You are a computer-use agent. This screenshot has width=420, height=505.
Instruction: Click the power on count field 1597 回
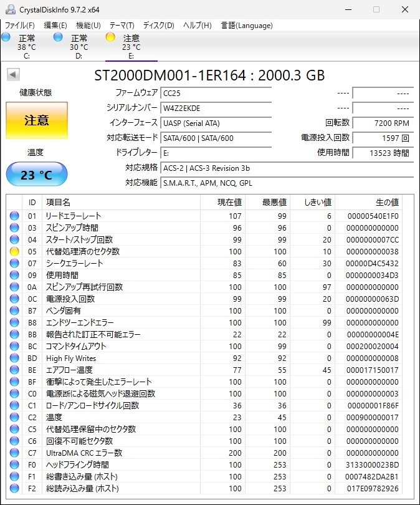click(383, 138)
